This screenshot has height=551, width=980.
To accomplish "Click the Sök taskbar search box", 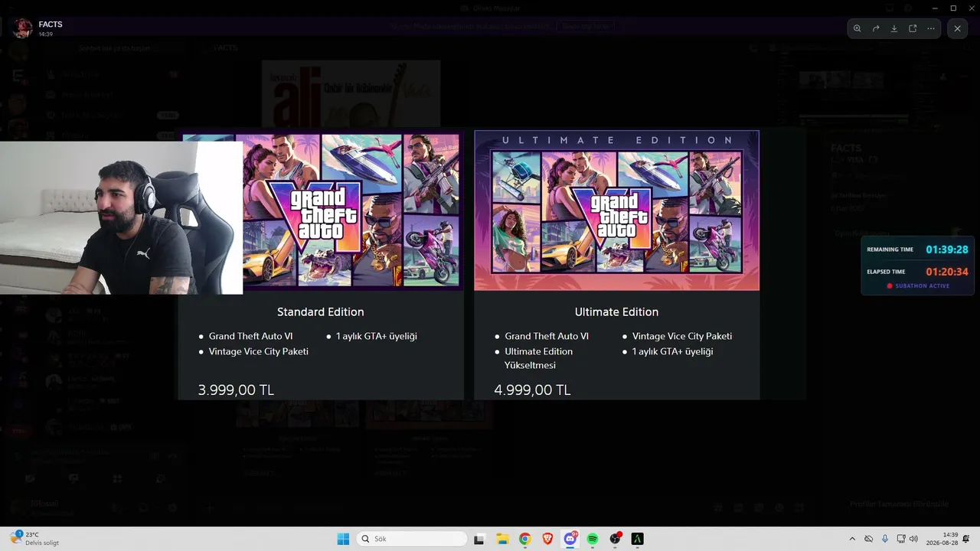I will [412, 539].
